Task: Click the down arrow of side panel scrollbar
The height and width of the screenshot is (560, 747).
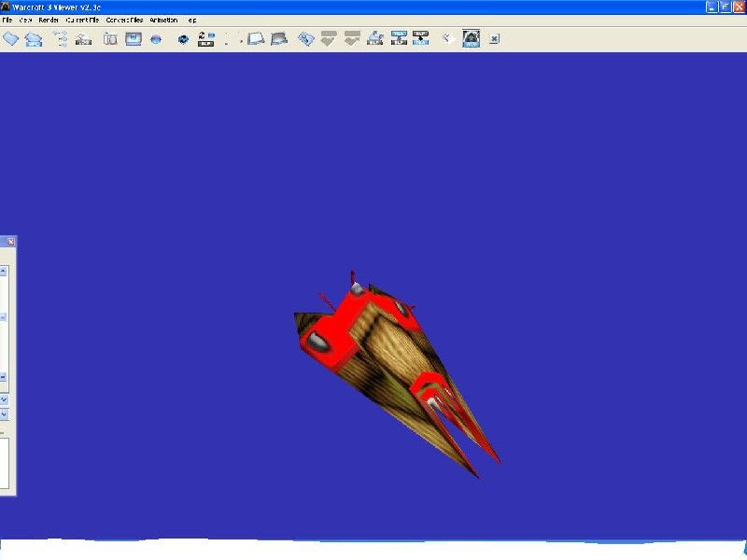Action: [x=3, y=377]
